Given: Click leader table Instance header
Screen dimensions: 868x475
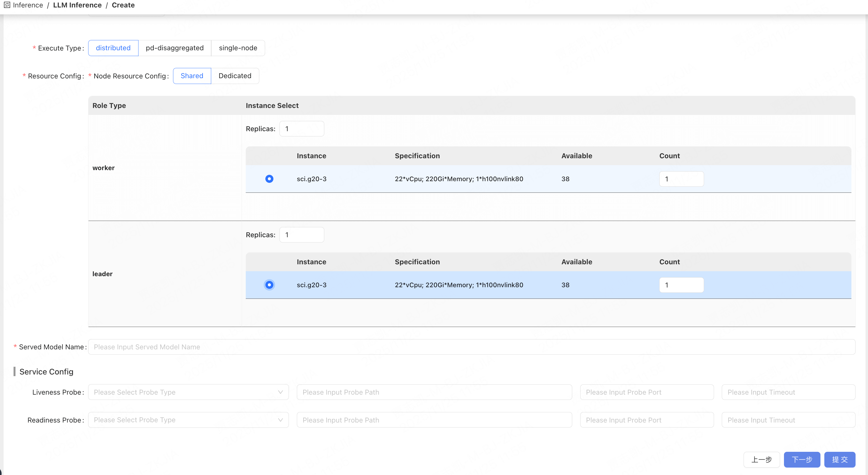Looking at the screenshot, I should (x=311, y=262).
